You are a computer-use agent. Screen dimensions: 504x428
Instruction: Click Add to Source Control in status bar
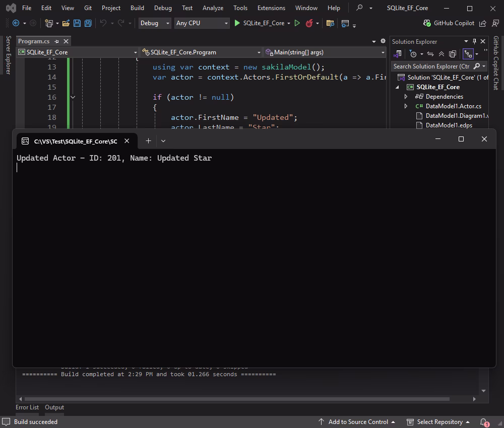pyautogui.click(x=358, y=421)
